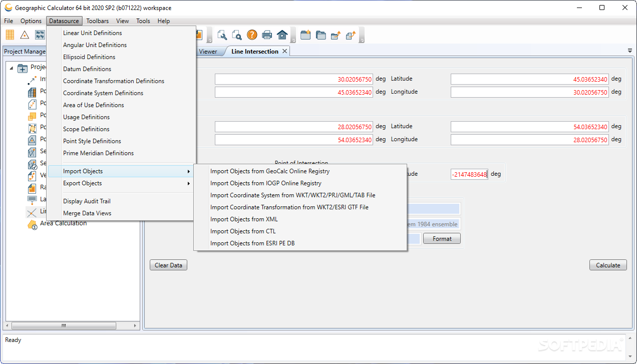Click the overlapping orange squares tree icon
The height and width of the screenshot is (364, 637).
pyautogui.click(x=32, y=116)
